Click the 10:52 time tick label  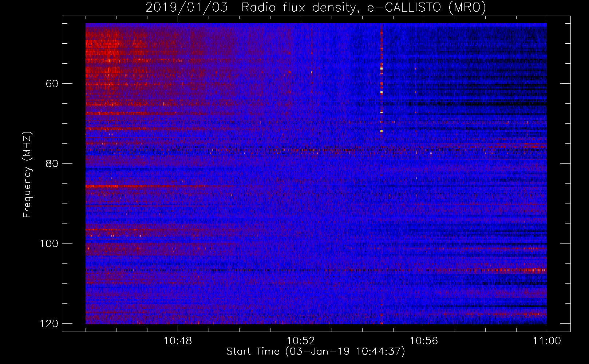point(301,341)
